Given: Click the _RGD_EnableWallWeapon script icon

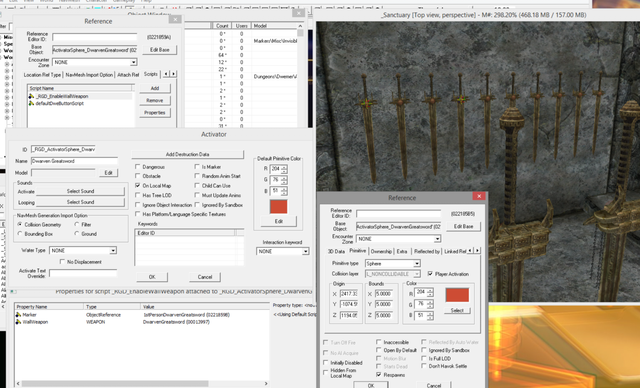Looking at the screenshot, I should 31,96.
